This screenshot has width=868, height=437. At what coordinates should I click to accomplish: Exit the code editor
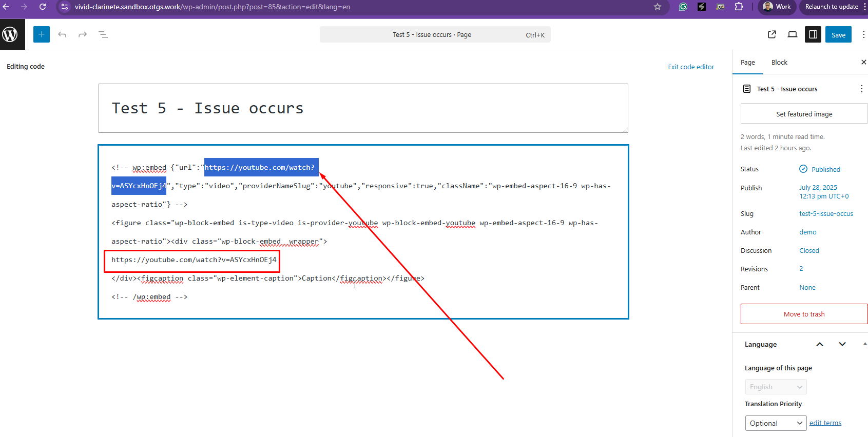691,67
